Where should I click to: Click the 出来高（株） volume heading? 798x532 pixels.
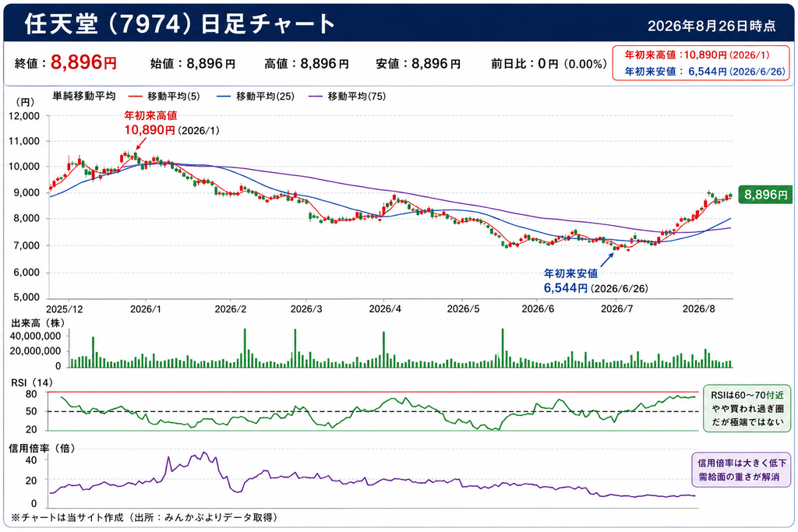pos(38,323)
